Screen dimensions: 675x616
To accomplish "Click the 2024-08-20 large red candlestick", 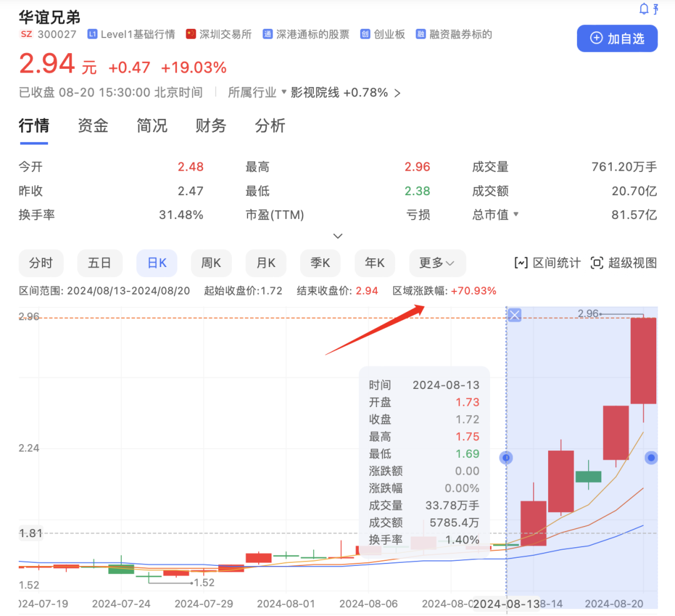I will coord(643,361).
